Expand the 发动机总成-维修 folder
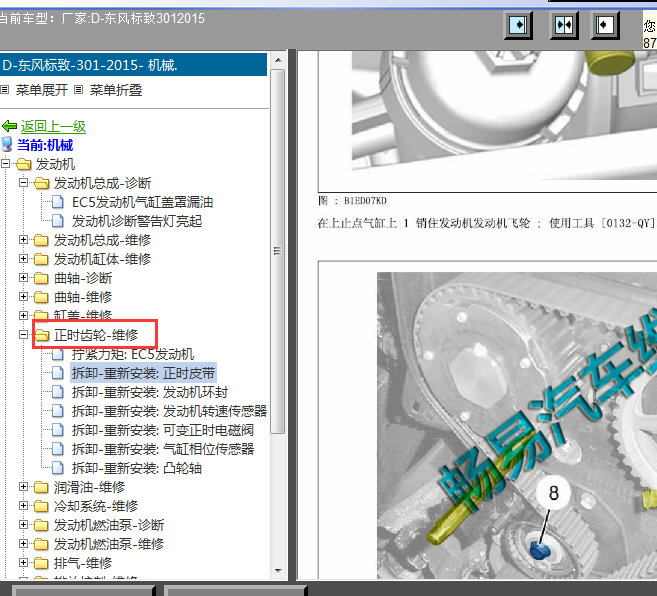Screen dimensions: 657x596 [x=23, y=240]
